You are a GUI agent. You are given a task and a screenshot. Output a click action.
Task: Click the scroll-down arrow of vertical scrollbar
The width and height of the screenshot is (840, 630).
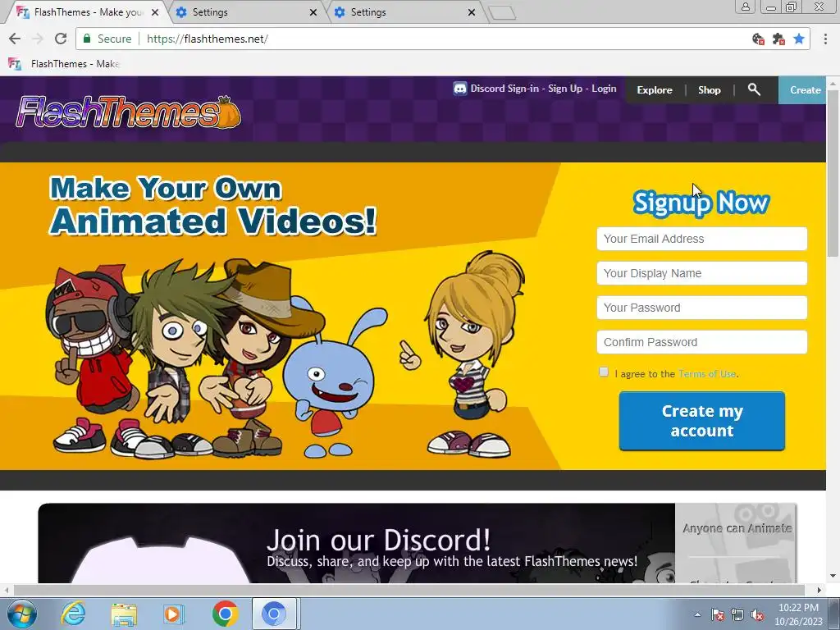coord(833,577)
